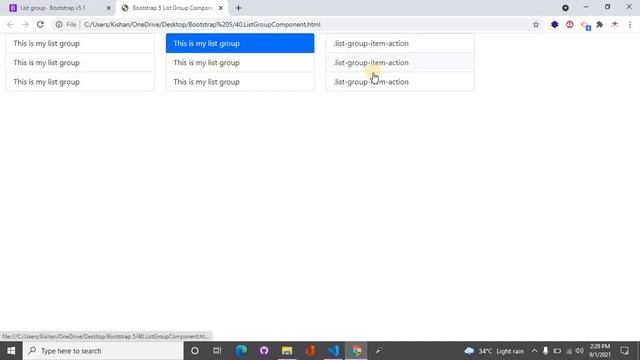Click the red circular extension icon
640x360 pixels.
pos(569,24)
